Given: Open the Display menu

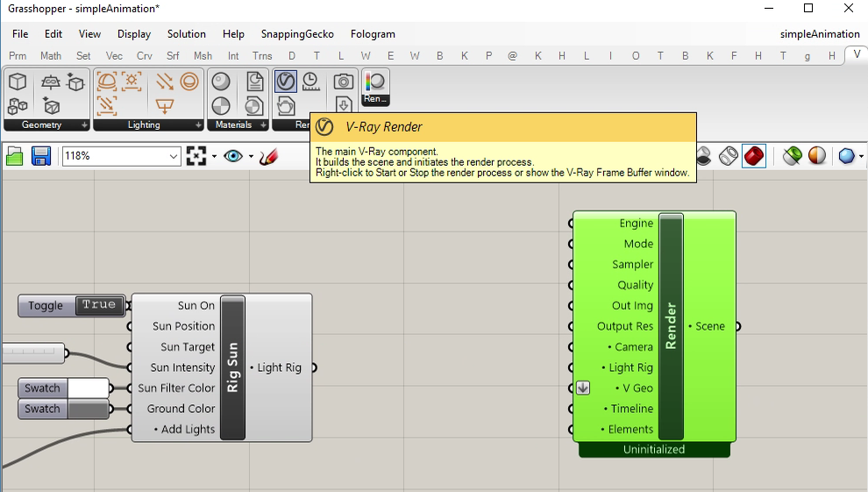Looking at the screenshot, I should (x=134, y=33).
